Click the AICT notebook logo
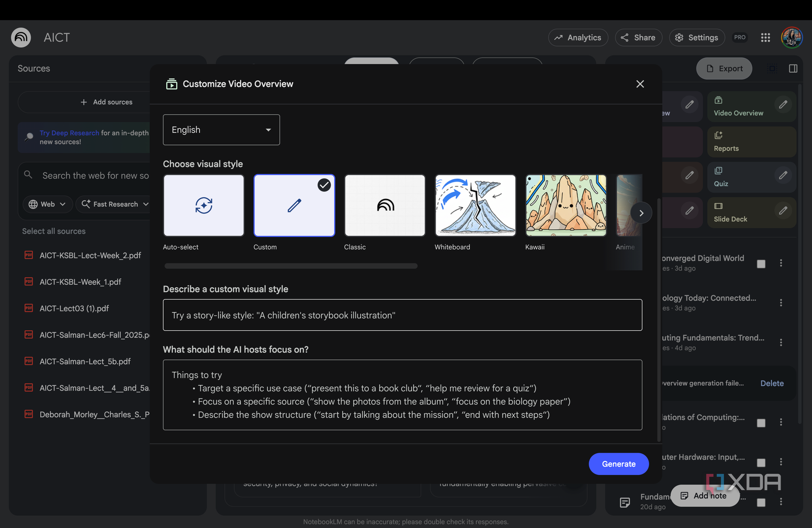The height and width of the screenshot is (528, 812). [21, 37]
